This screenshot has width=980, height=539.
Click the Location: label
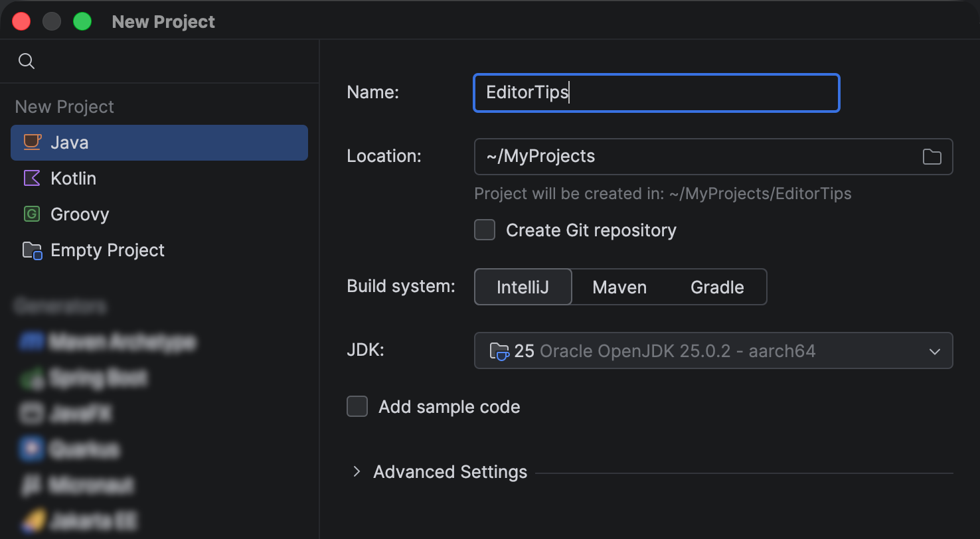[384, 156]
